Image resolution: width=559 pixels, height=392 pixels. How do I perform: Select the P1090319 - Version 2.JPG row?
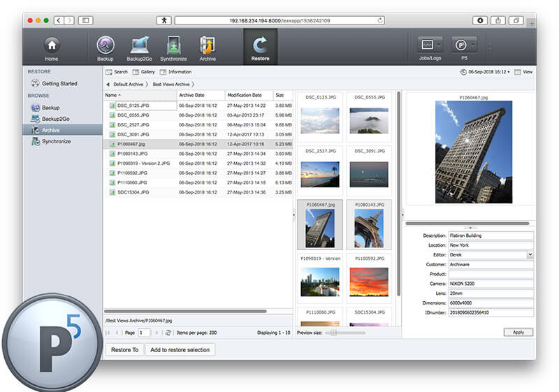[198, 164]
